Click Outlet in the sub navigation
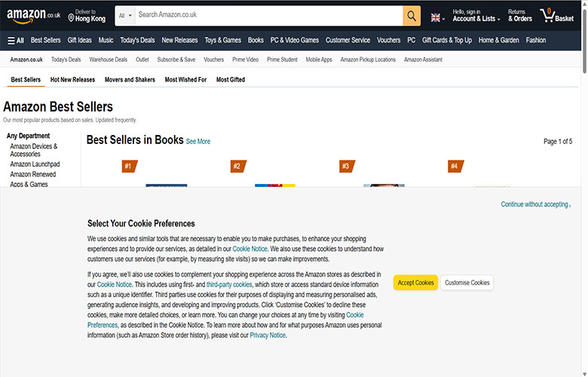Viewport: 588px width, 377px height. click(142, 60)
